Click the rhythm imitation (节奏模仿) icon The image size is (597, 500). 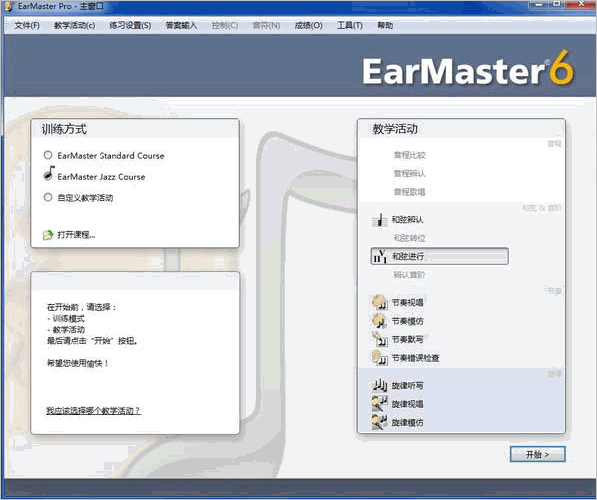click(x=380, y=321)
